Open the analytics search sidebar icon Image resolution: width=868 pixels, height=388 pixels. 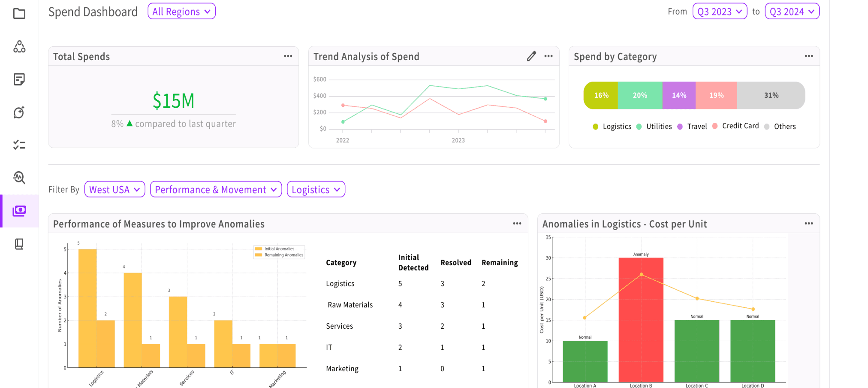[19, 177]
